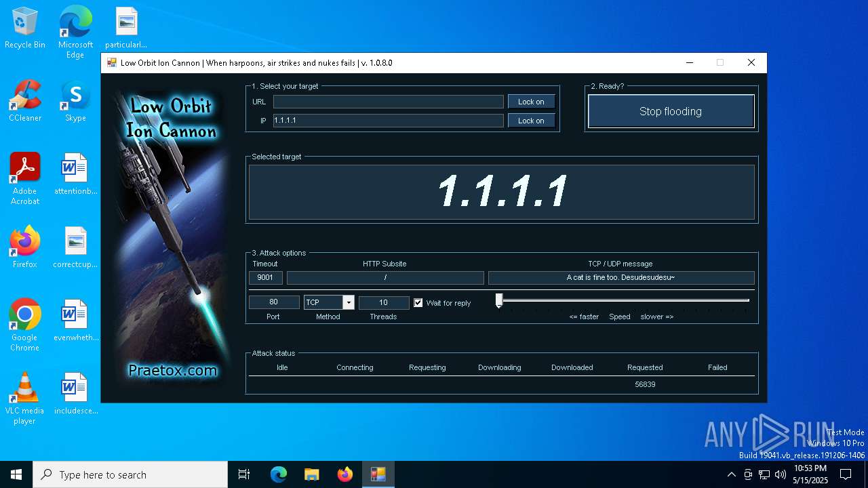This screenshot has height=488, width=868.
Task: Close the Low Orbit Ion Cannon window
Action: 751,63
